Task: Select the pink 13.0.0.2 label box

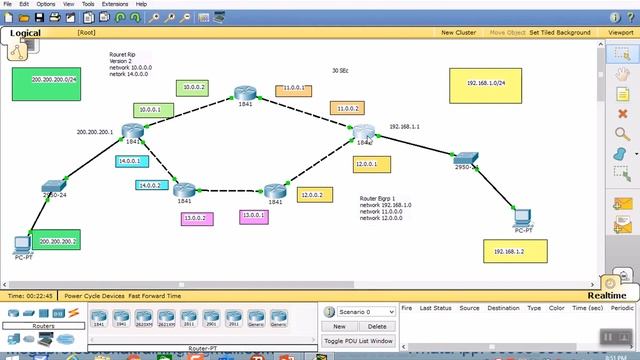Action: pyautogui.click(x=197, y=219)
